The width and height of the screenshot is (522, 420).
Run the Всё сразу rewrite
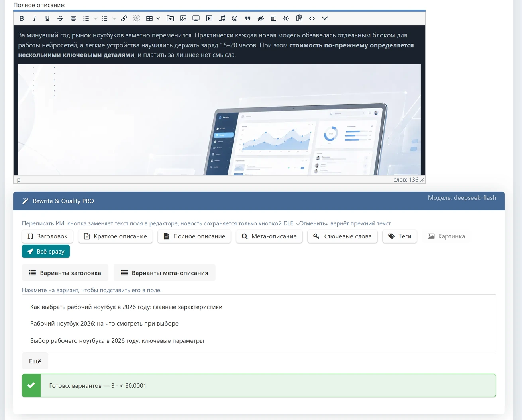(46, 252)
